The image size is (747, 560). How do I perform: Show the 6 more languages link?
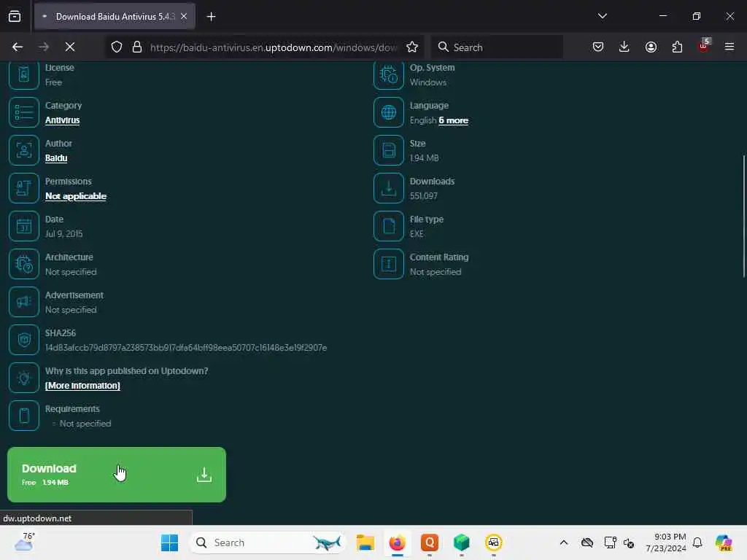[x=453, y=120]
